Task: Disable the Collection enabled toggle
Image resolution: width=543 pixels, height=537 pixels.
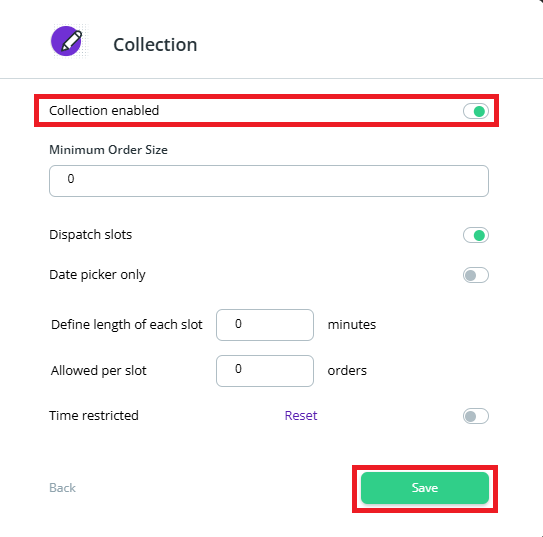Action: (x=476, y=111)
